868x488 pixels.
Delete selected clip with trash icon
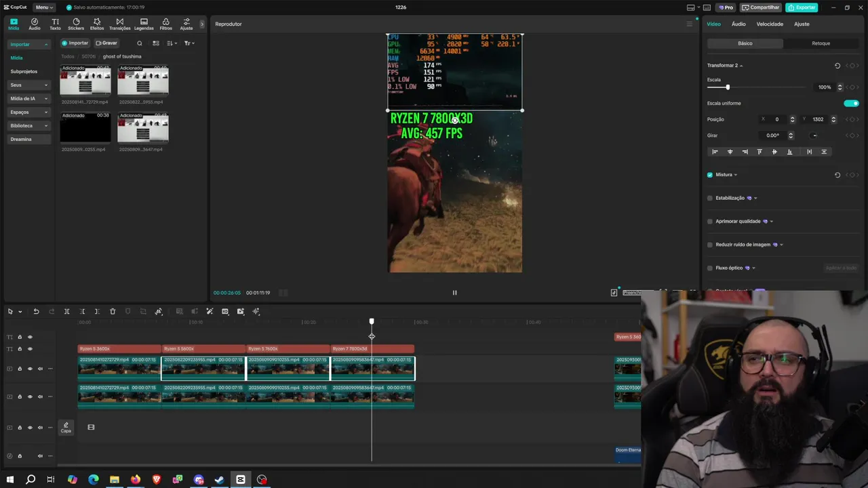[113, 312]
